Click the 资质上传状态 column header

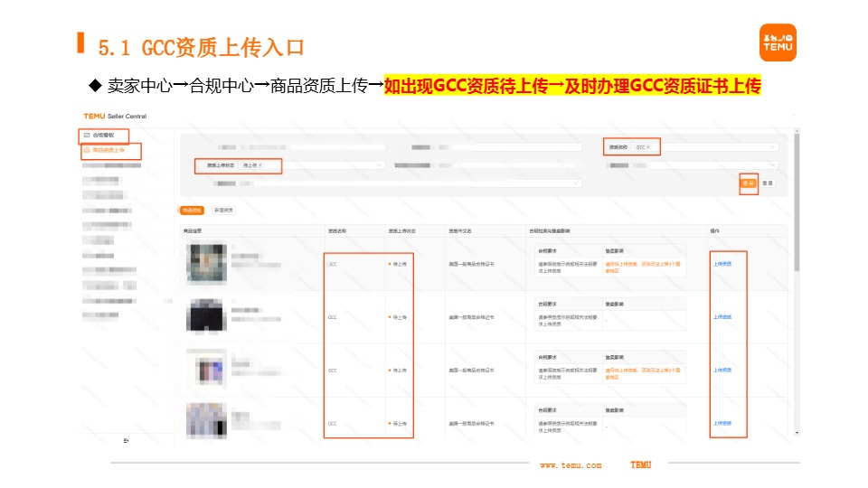pyautogui.click(x=401, y=230)
